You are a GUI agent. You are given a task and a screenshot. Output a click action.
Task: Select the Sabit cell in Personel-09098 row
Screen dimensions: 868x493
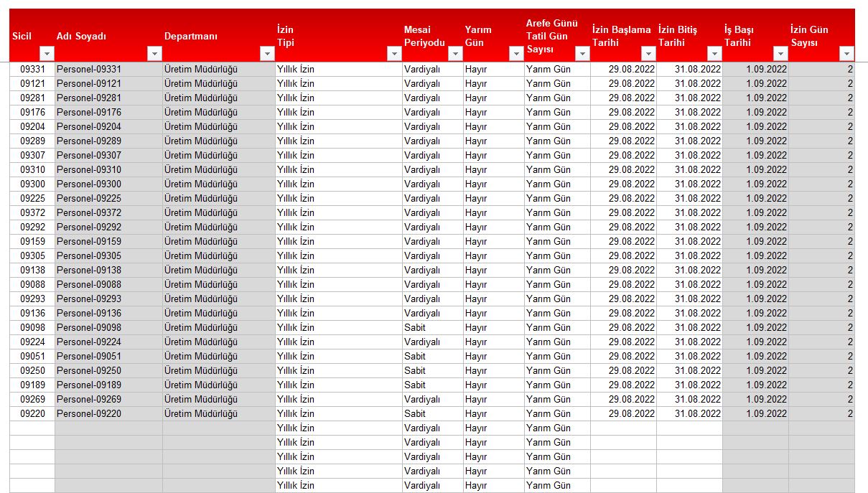(x=432, y=328)
